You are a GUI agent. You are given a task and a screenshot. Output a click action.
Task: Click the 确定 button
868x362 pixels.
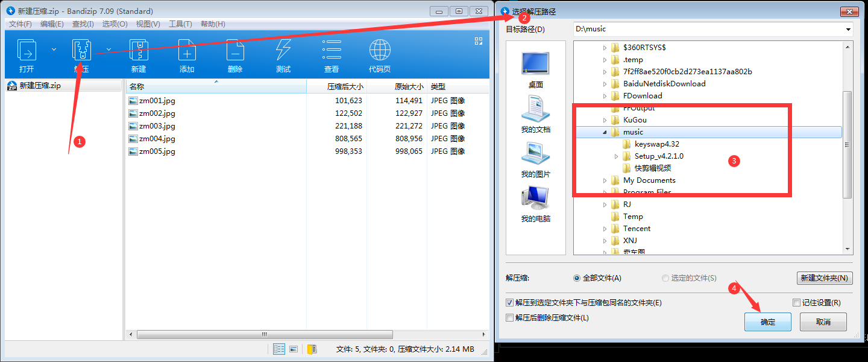click(768, 322)
